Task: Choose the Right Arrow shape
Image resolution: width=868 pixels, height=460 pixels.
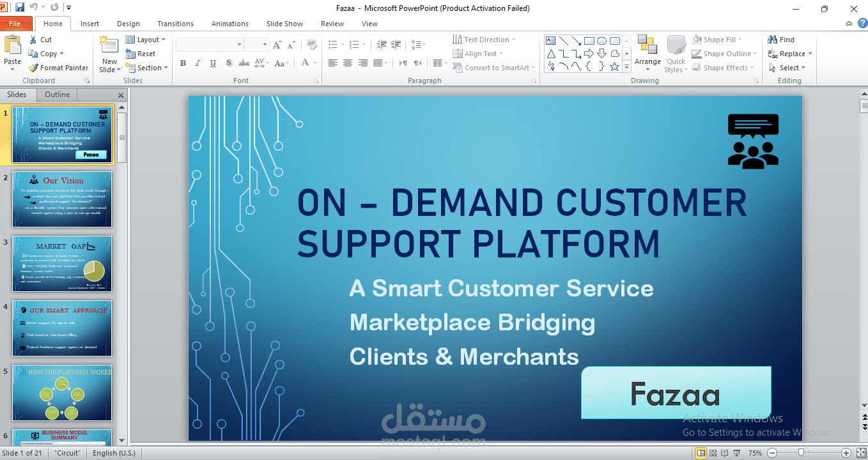Action: [x=589, y=54]
